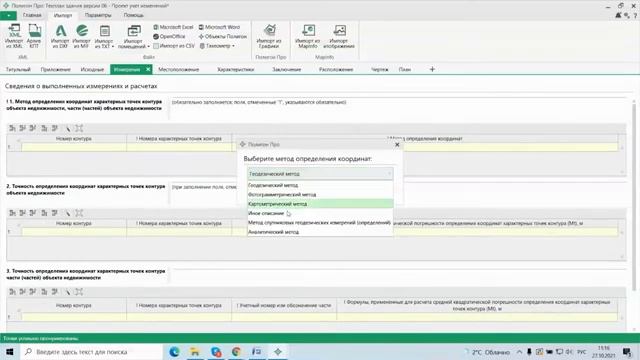
Task: Open the План section tab
Action: coord(404,69)
